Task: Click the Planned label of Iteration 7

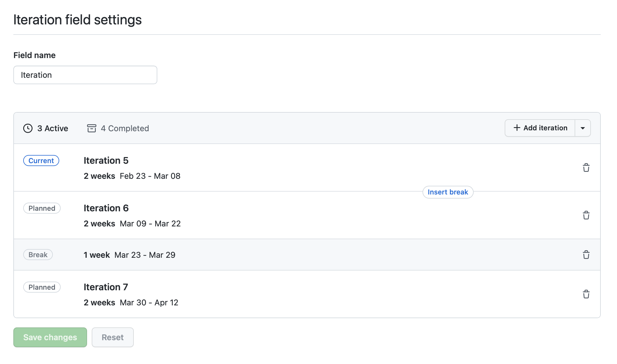Action: [x=42, y=287]
